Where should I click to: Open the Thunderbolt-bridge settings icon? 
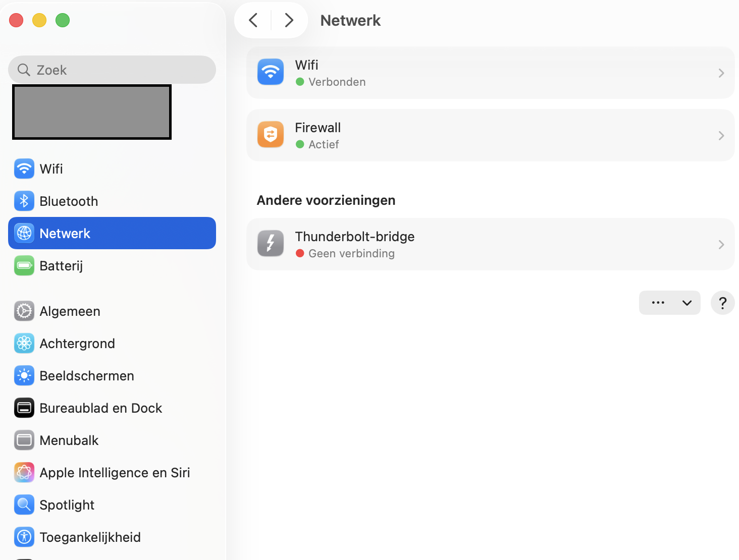pos(271,244)
